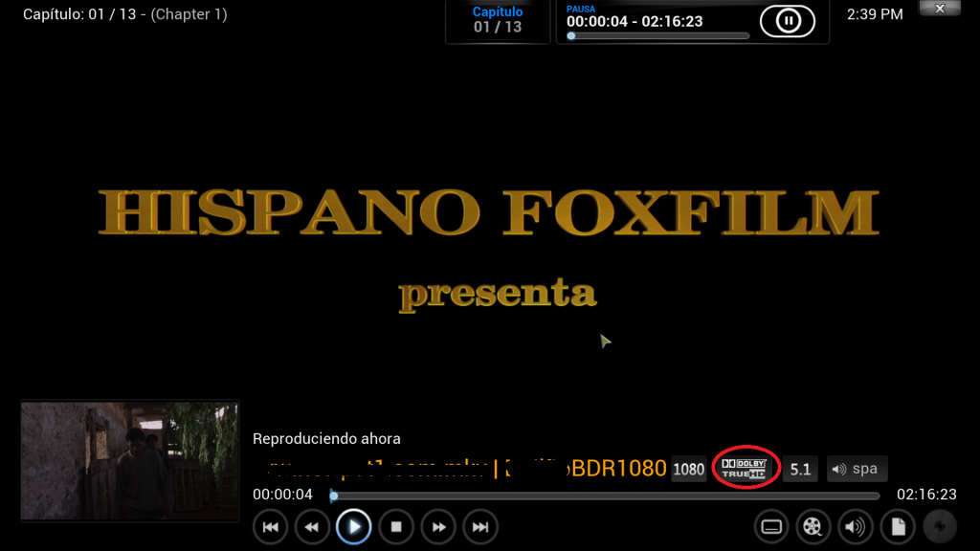Click the 1080 resolution badge
This screenshot has height=551, width=980.
[x=689, y=469]
